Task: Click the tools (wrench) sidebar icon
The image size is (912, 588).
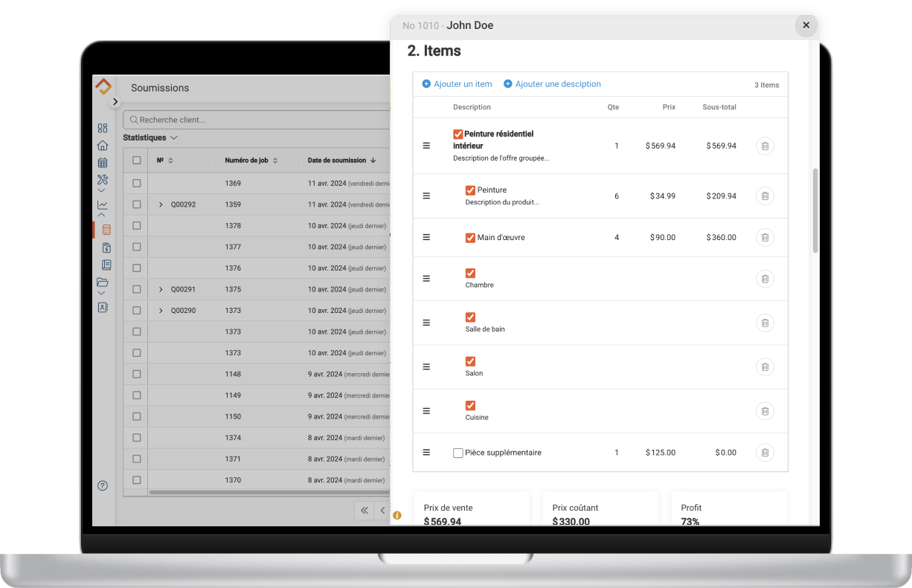Action: point(101,179)
